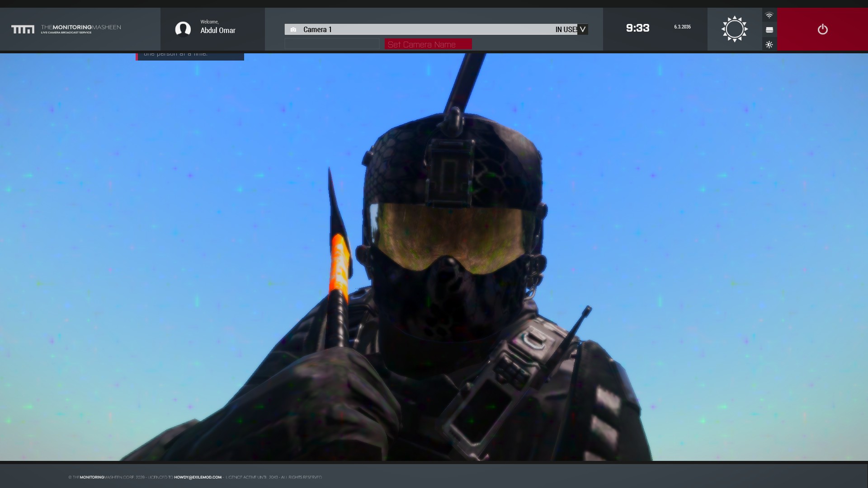868x488 pixels.
Task: Click the large sun daylight icon
Action: pos(734,29)
